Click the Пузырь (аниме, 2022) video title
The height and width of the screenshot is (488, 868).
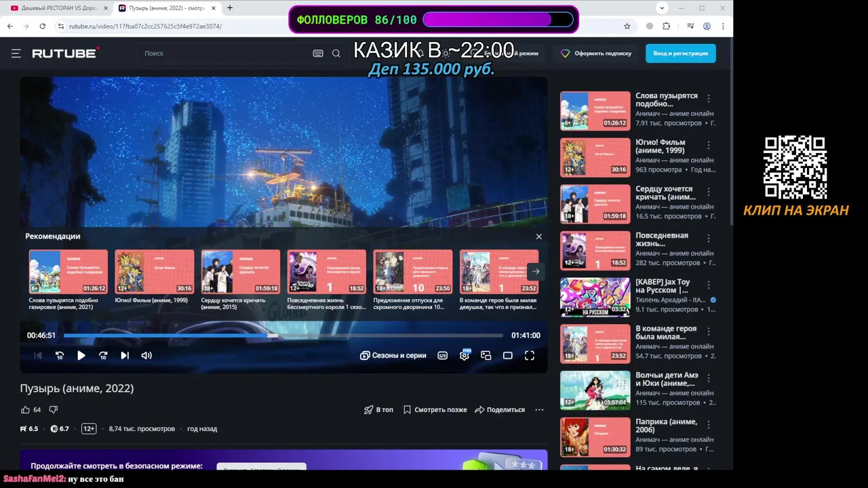coord(77,388)
